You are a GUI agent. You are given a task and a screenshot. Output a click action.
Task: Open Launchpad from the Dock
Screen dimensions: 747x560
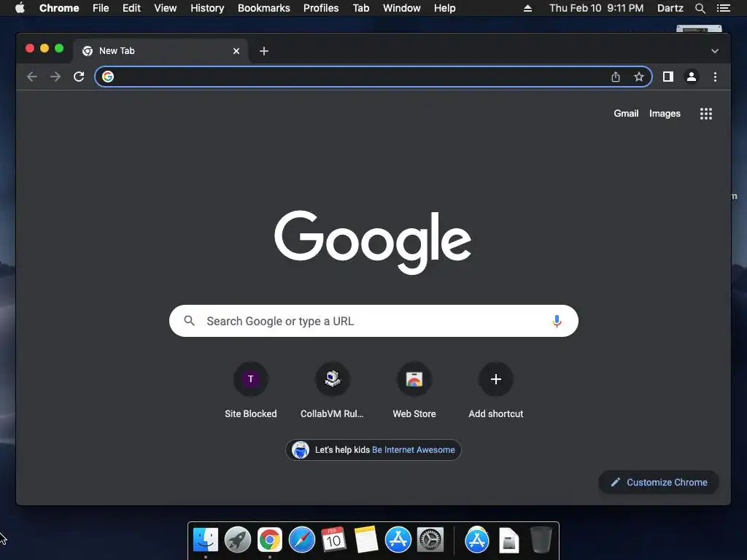(x=237, y=540)
